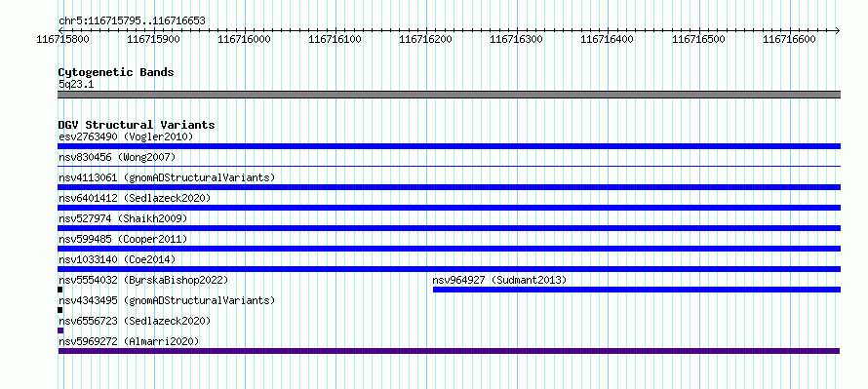Open the nsv830456 (Wong2007) variant label

pyautogui.click(x=117, y=157)
